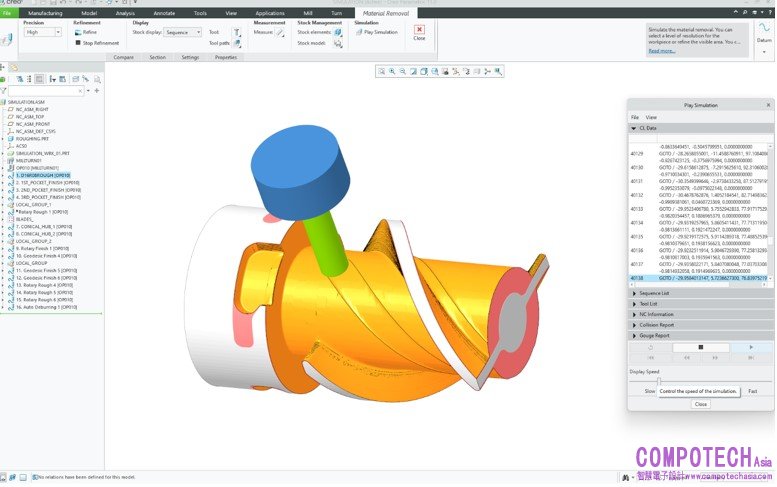
Task: Click the Stock model icon
Action: [337, 43]
